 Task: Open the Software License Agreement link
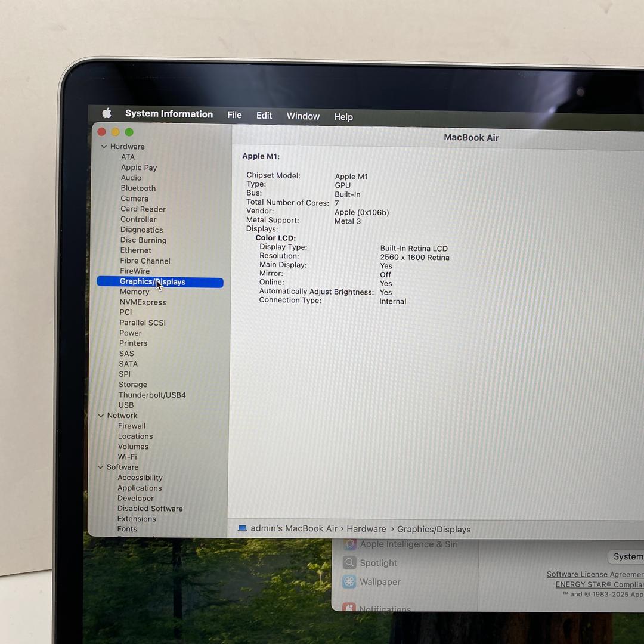[x=595, y=574]
